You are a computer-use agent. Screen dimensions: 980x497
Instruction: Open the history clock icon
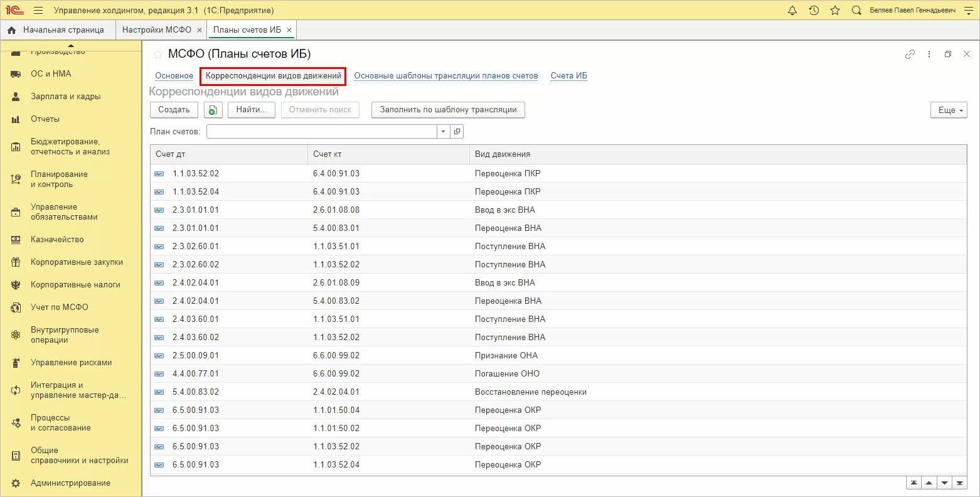814,11
